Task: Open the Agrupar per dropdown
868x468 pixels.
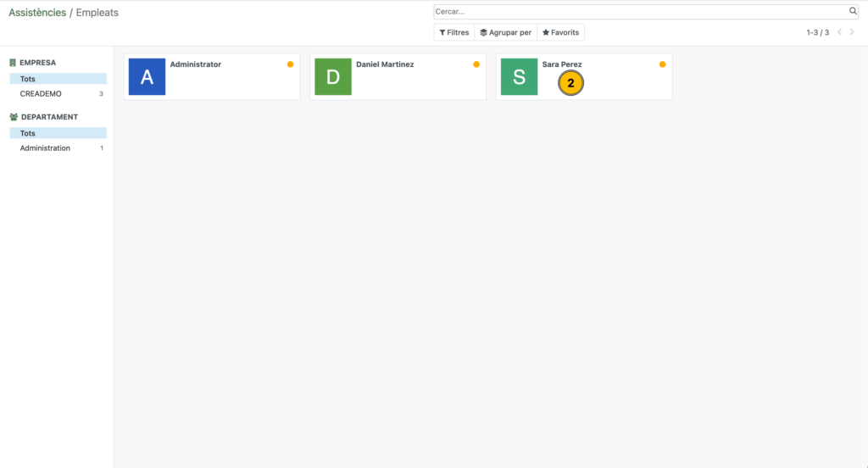Action: [x=505, y=32]
